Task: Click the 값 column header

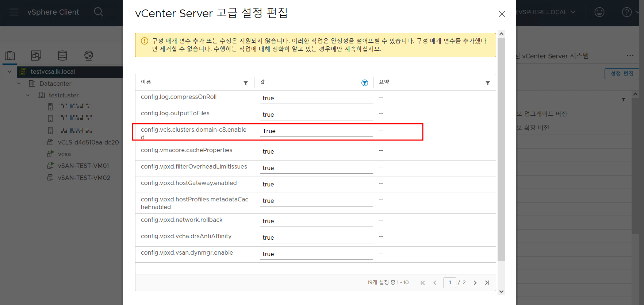Action: [x=262, y=82]
